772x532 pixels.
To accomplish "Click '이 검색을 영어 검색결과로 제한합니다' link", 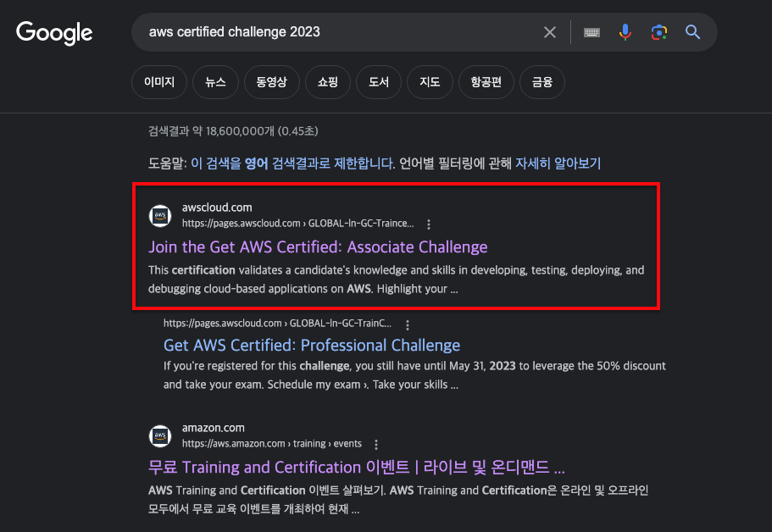I will (x=293, y=163).
